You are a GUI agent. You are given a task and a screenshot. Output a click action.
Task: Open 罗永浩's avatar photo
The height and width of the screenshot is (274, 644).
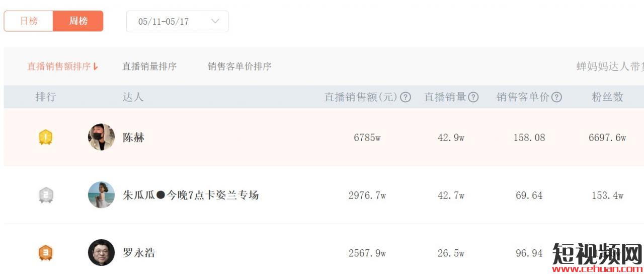pyautogui.click(x=101, y=252)
